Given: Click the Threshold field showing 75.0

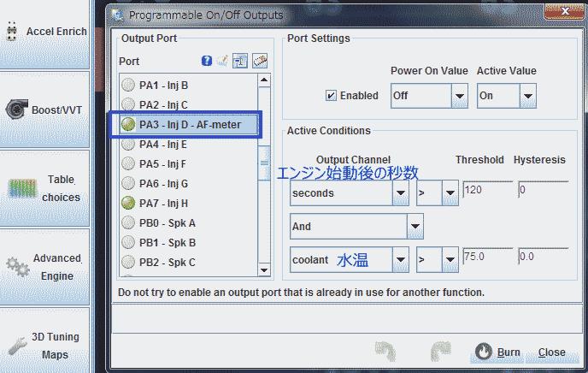Looking at the screenshot, I should click(487, 257).
